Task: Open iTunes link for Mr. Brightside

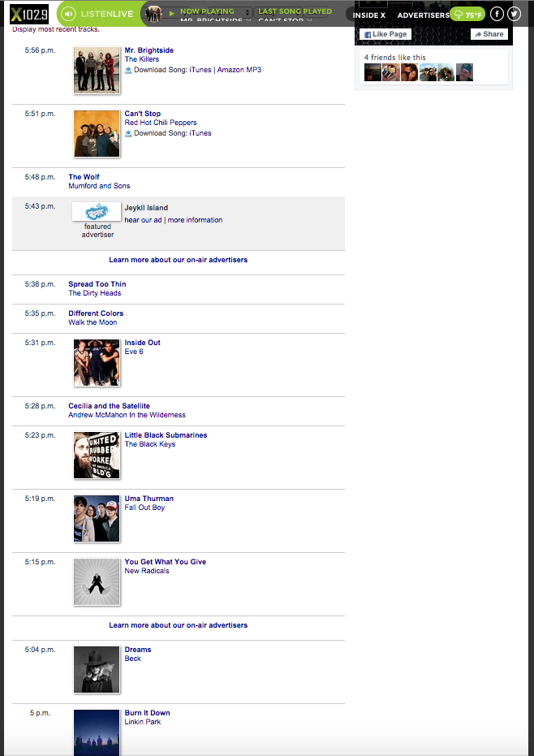Action: [200, 70]
